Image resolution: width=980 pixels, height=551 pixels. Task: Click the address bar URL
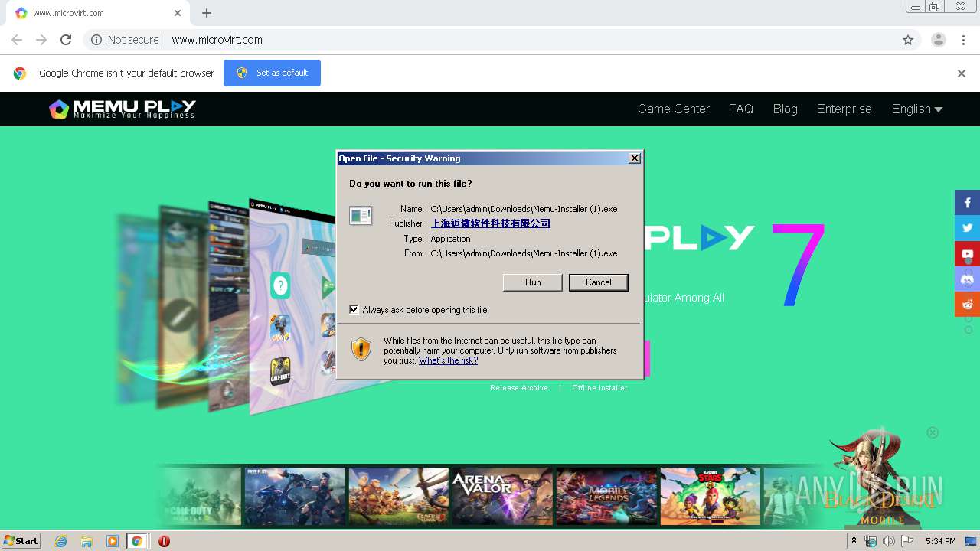(x=217, y=40)
